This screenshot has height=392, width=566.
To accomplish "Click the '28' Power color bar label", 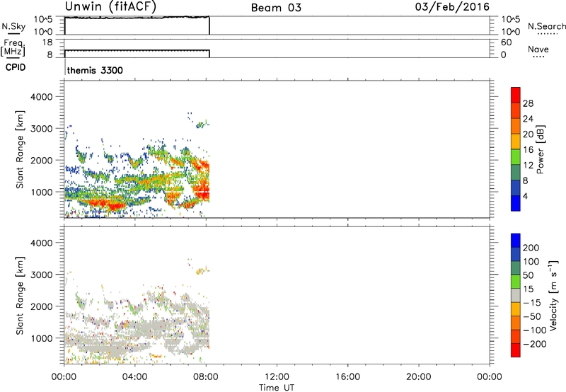I will (x=528, y=103).
